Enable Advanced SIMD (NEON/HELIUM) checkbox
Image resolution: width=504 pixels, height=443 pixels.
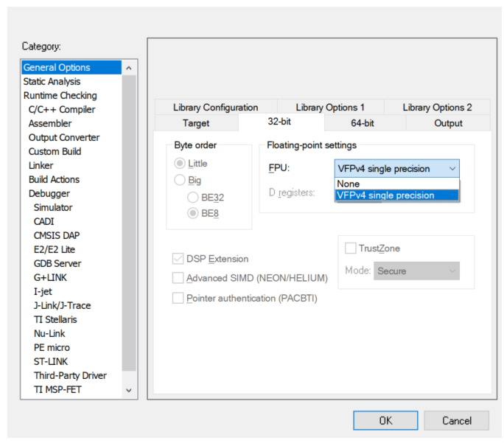(178, 279)
